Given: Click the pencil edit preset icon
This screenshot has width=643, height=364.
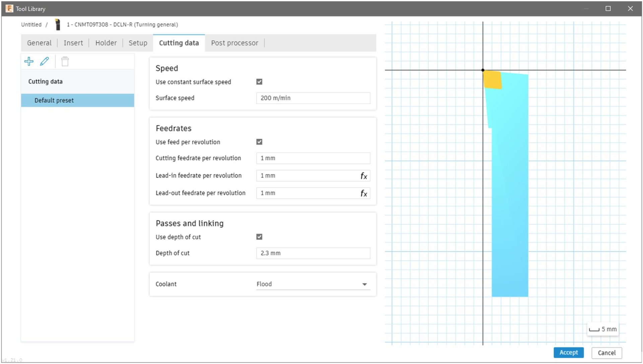Looking at the screenshot, I should (44, 62).
